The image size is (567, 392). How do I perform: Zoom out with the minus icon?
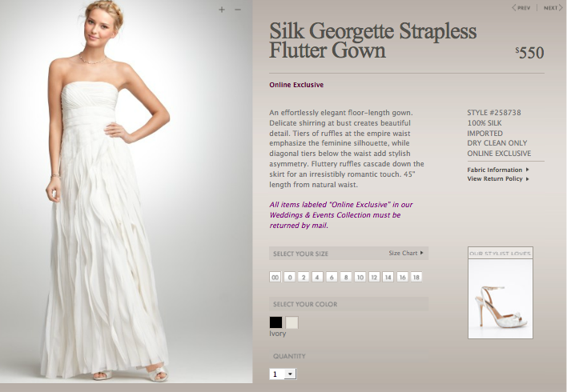click(x=238, y=10)
